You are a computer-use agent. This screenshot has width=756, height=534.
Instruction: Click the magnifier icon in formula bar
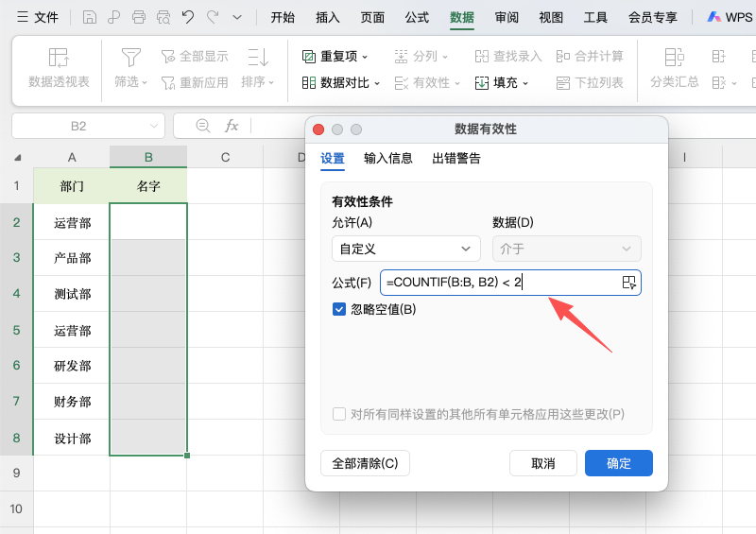[x=203, y=127]
